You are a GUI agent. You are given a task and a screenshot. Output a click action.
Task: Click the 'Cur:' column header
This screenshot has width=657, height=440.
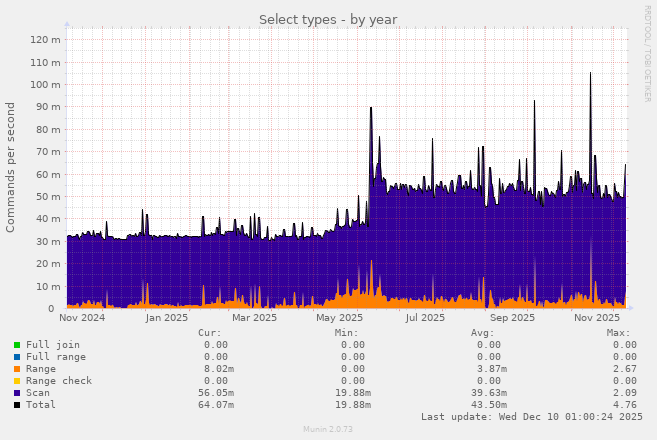coord(210,333)
